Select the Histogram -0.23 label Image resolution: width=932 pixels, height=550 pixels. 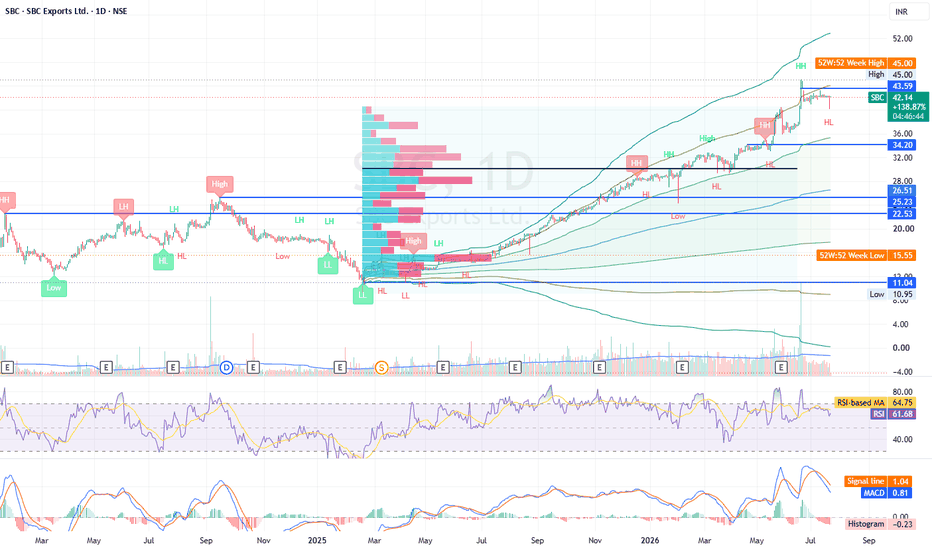(x=881, y=524)
